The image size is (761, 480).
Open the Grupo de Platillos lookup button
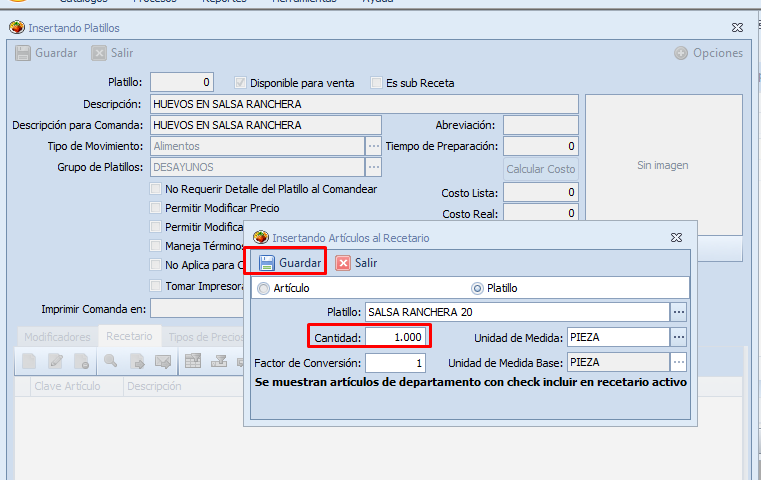(373, 167)
